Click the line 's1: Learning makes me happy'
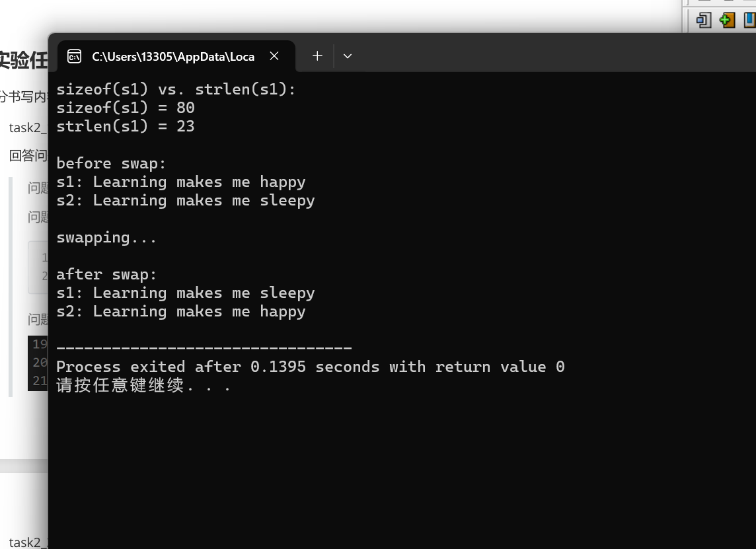Screen dimensions: 756x549 click(181, 182)
